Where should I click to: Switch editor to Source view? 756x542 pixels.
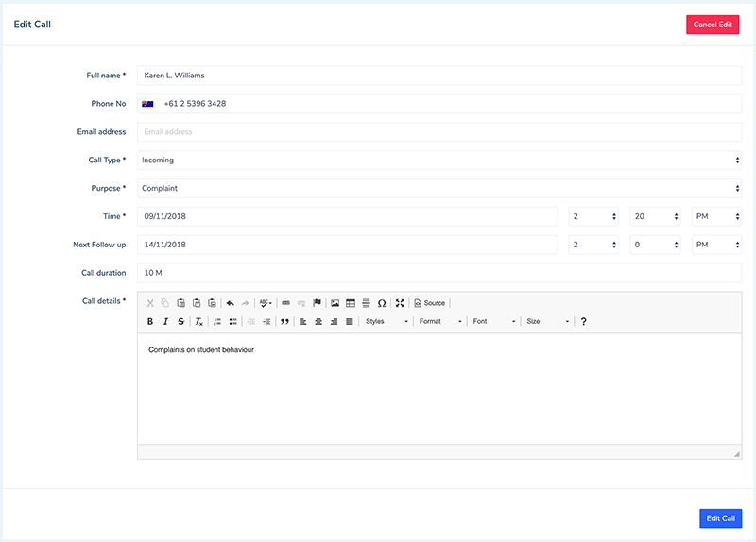tap(430, 303)
